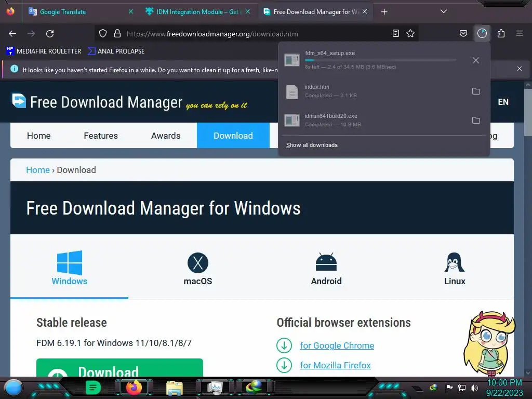Click the "Stable release" heading
532x399 pixels.
(72, 323)
